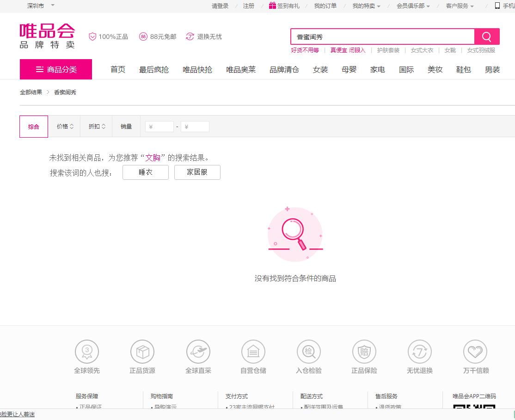Click footer heading 配送方式

(312, 396)
